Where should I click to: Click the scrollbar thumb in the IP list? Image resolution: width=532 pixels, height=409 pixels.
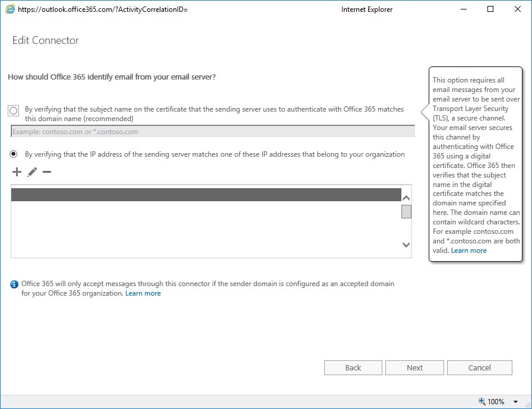point(406,211)
